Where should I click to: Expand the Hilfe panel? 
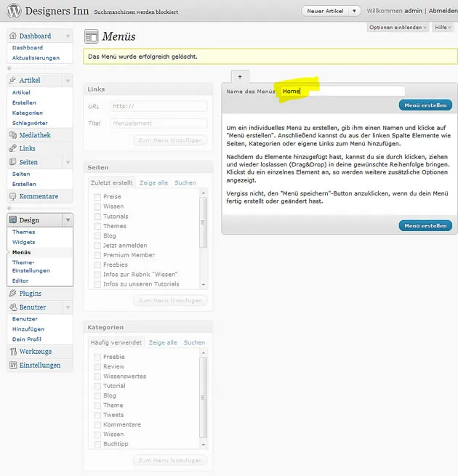tap(443, 28)
